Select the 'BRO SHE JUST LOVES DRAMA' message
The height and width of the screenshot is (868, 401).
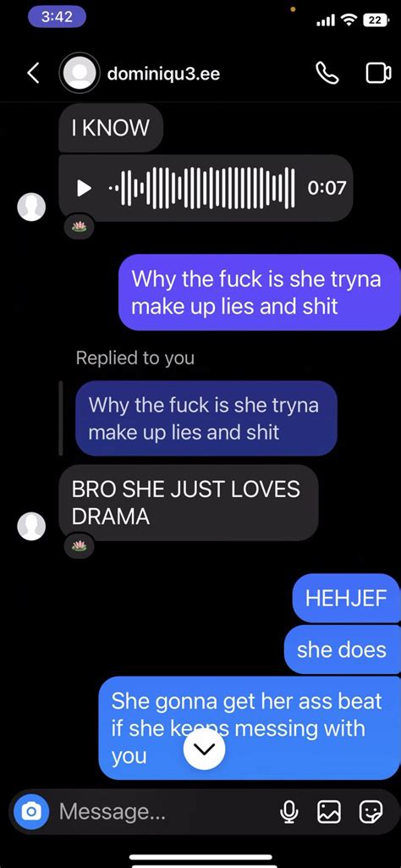[188, 503]
